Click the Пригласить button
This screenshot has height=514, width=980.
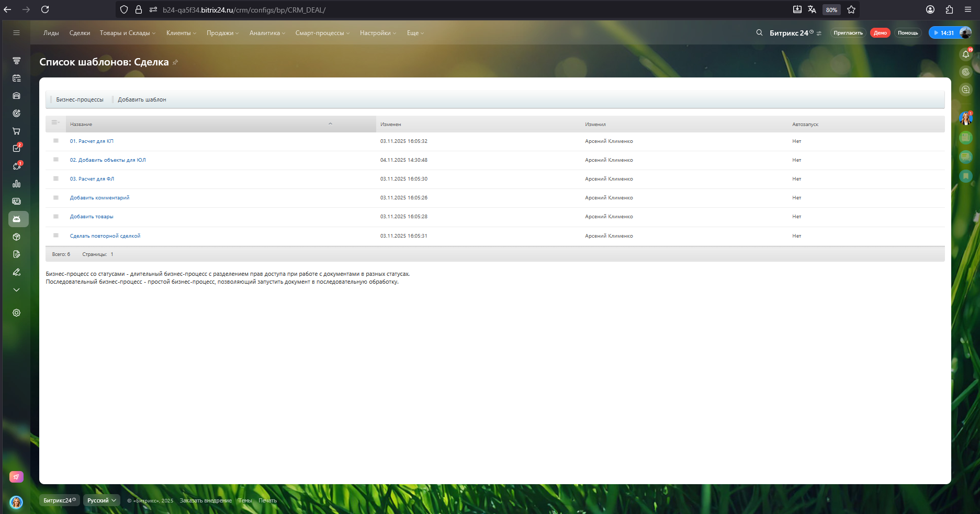tap(848, 33)
